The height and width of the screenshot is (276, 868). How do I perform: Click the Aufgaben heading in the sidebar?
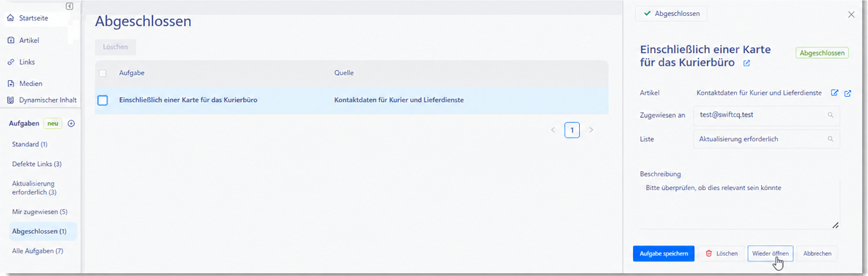24,124
